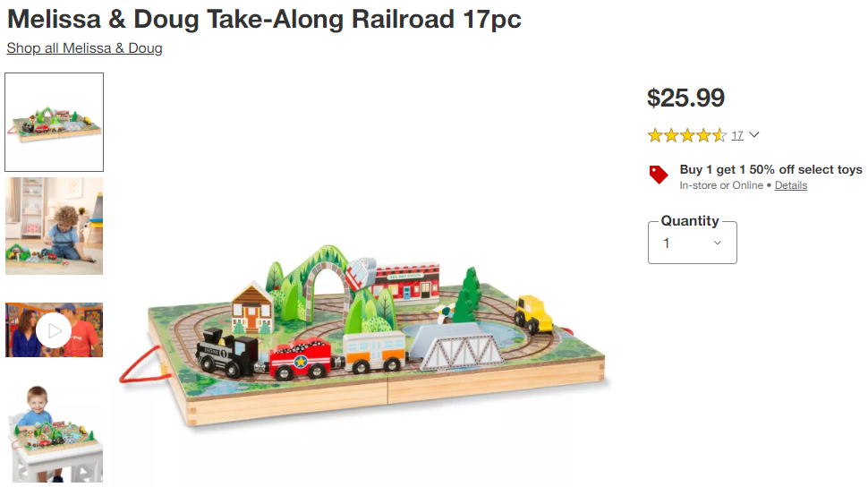Click the star rating icons

[x=687, y=135]
